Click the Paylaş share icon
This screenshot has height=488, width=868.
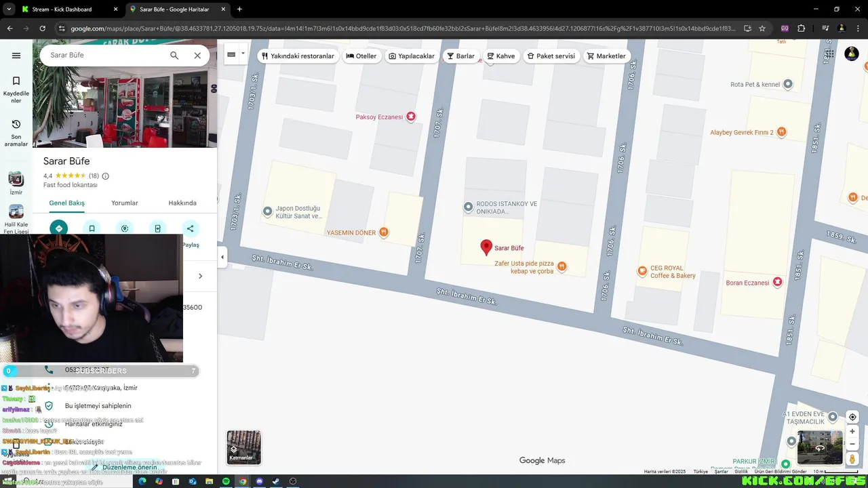[x=191, y=228]
